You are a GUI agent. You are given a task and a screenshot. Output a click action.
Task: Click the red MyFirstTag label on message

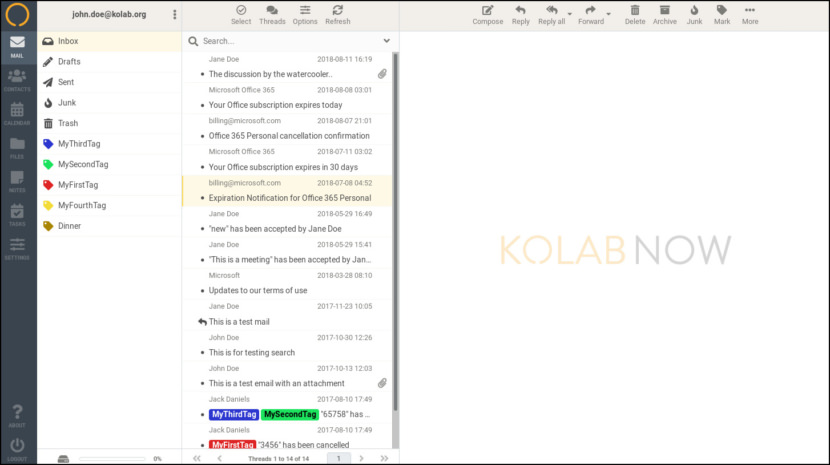pyautogui.click(x=232, y=445)
